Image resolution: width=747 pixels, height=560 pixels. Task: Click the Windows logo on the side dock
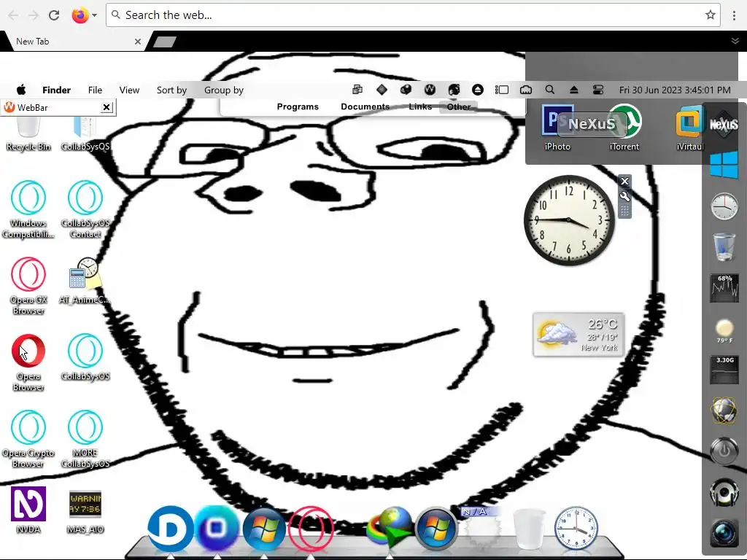pyautogui.click(x=724, y=165)
